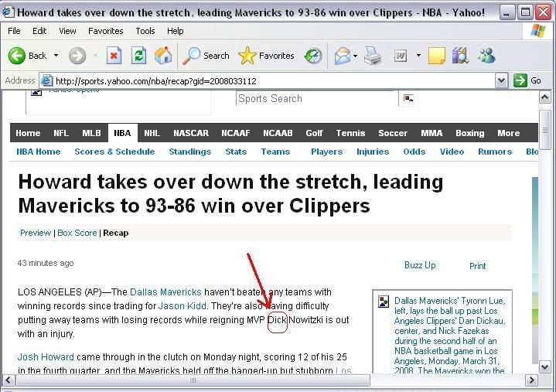Viewport: 556px width, 392px height.
Task: Open the Standings link
Action: (190, 152)
